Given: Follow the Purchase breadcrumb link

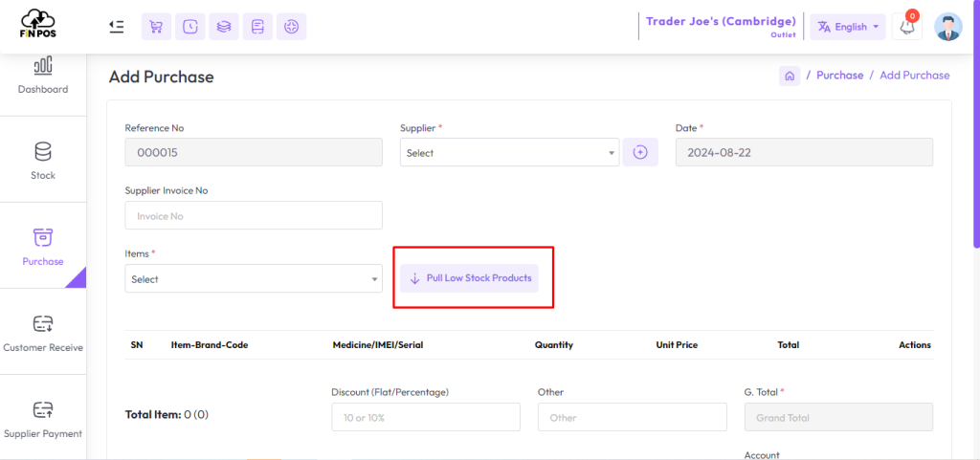Looking at the screenshot, I should pos(840,76).
